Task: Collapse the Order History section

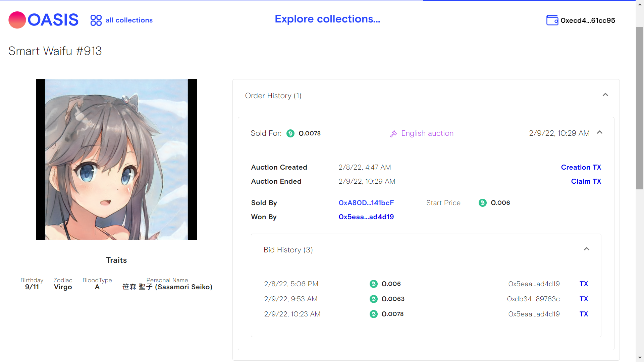Action: [605, 95]
